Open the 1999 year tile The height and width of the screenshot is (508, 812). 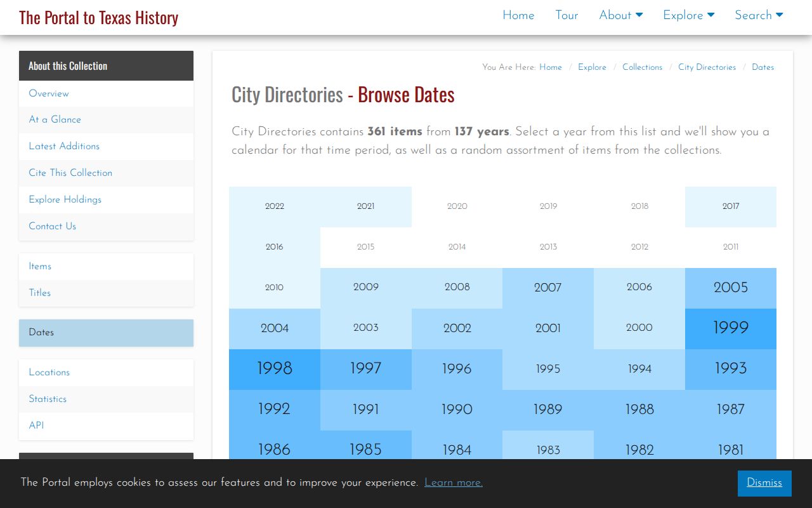pyautogui.click(x=731, y=328)
